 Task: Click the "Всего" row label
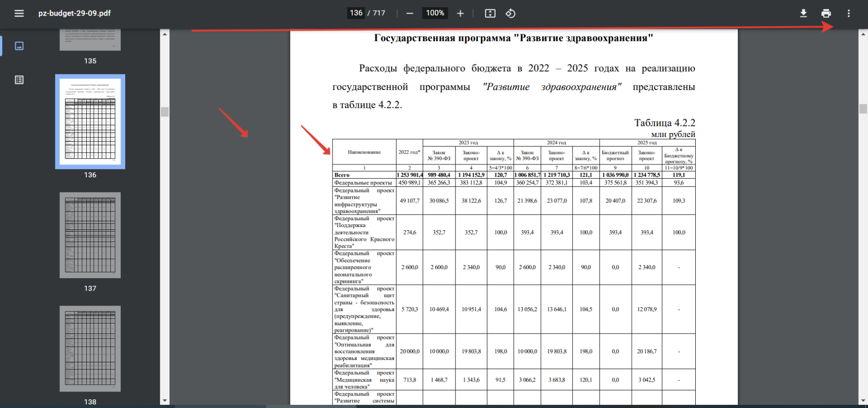(342, 175)
